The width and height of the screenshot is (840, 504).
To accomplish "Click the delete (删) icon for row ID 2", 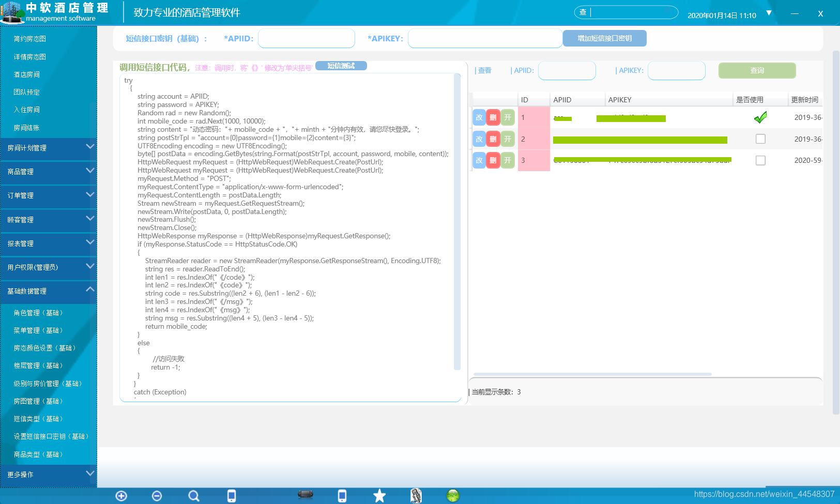I will (493, 139).
